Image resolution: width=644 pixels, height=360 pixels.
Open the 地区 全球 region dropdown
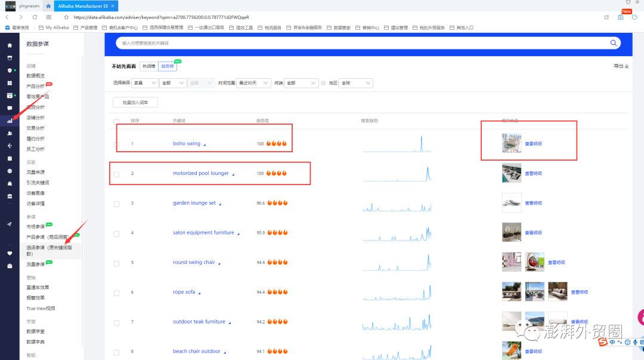coord(355,83)
